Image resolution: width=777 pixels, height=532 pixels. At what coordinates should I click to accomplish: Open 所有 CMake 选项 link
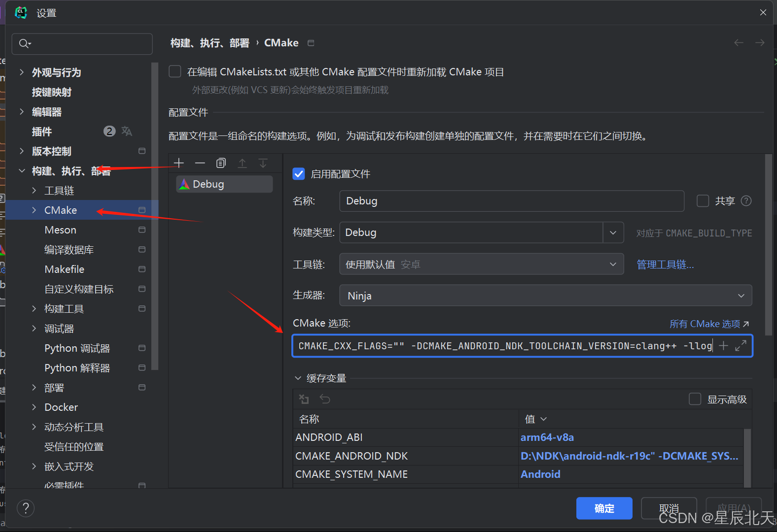coord(709,324)
